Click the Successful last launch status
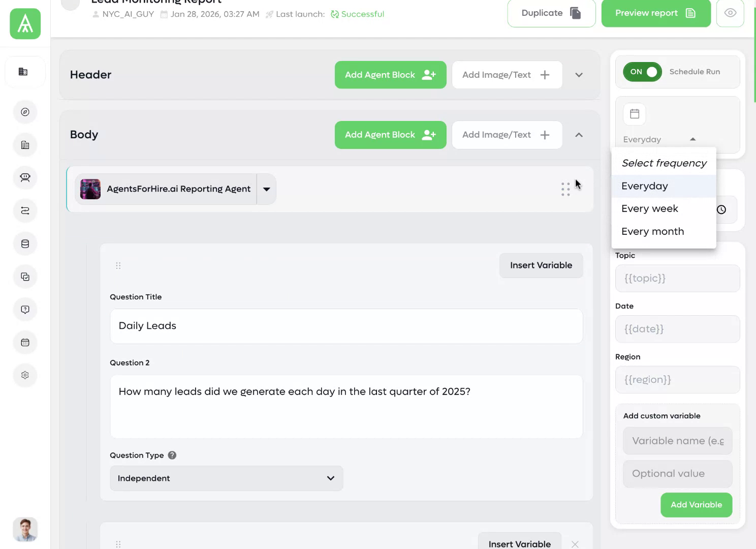 pos(357,14)
